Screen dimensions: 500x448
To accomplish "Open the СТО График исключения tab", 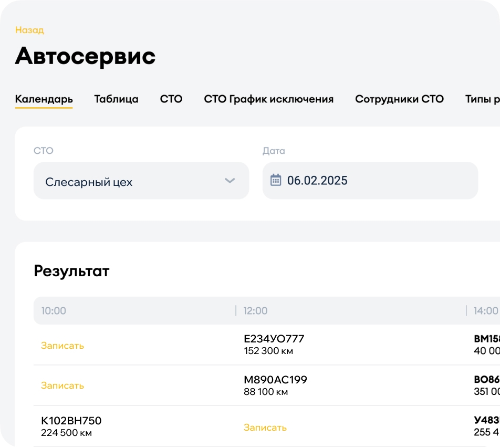I will (x=268, y=99).
